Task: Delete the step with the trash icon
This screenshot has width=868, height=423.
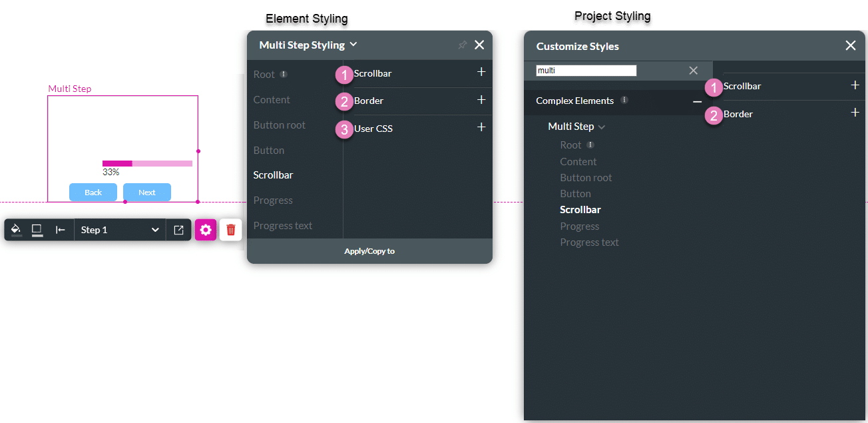Action: coord(230,229)
